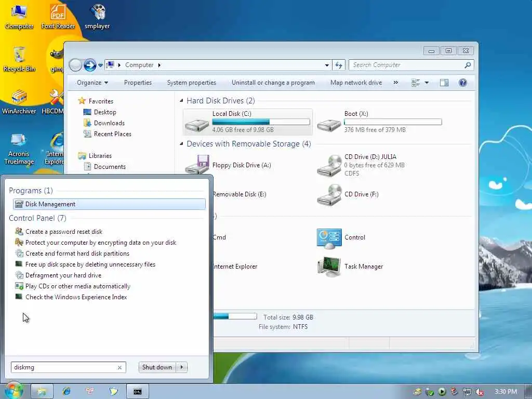This screenshot has height=399, width=532.
Task: Open the change view dropdown arrow
Action: [x=427, y=83]
